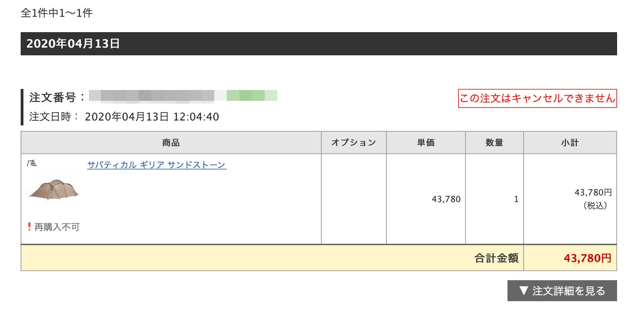The height and width of the screenshot is (332, 644).
Task: Click the 商品 column header
Action: click(x=171, y=143)
